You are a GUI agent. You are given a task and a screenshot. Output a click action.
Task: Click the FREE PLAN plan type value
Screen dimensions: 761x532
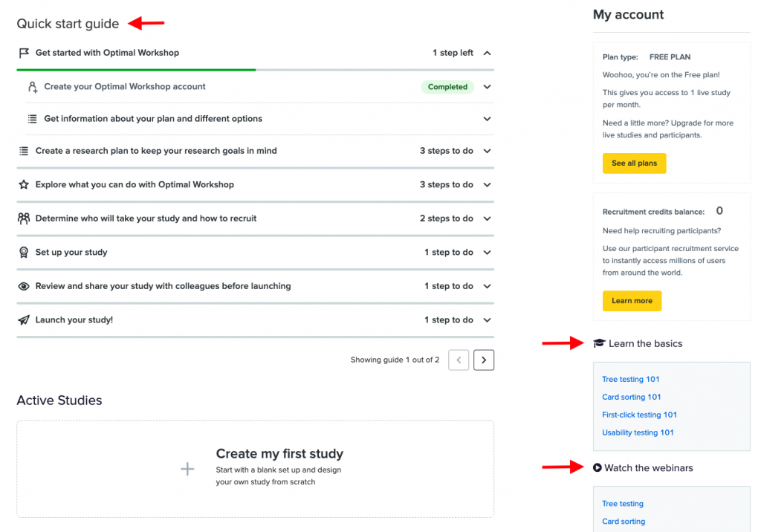pos(670,57)
